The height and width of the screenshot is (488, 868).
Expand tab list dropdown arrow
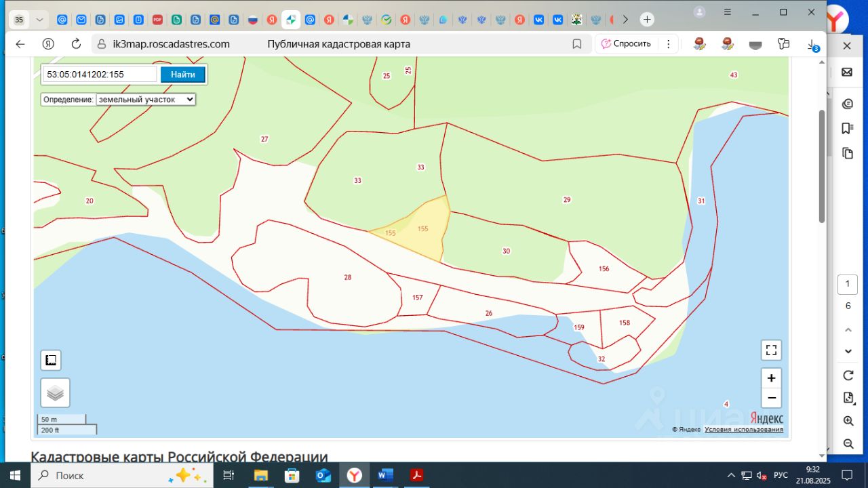(x=41, y=20)
